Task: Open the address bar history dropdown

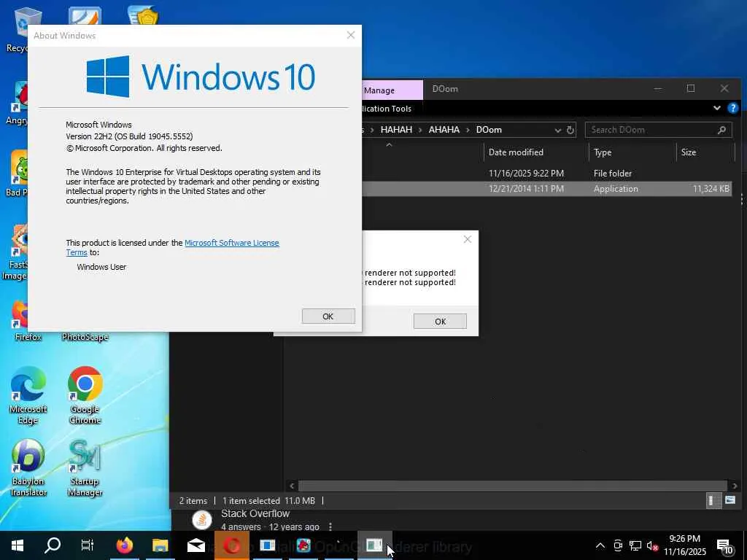Action: (557, 130)
